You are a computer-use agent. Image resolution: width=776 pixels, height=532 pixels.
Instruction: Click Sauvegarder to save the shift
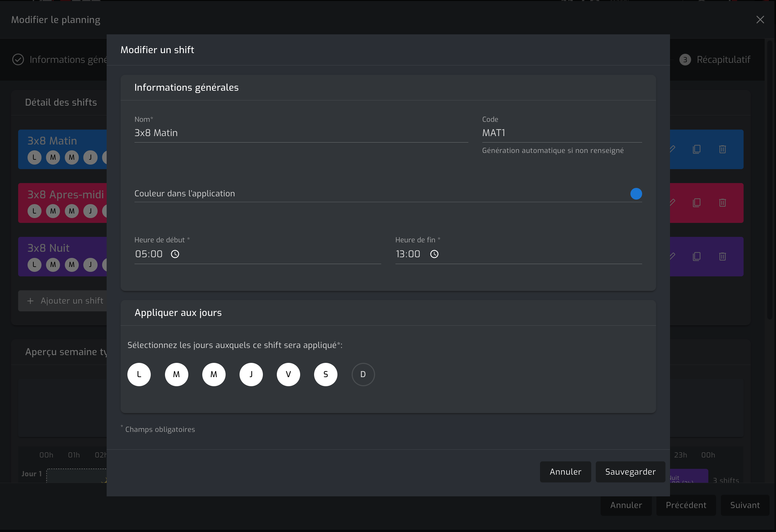630,472
